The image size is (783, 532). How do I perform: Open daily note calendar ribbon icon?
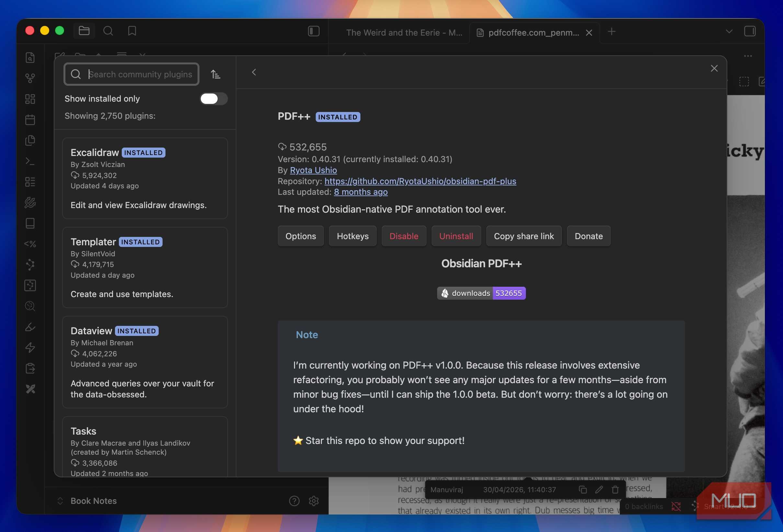30,120
